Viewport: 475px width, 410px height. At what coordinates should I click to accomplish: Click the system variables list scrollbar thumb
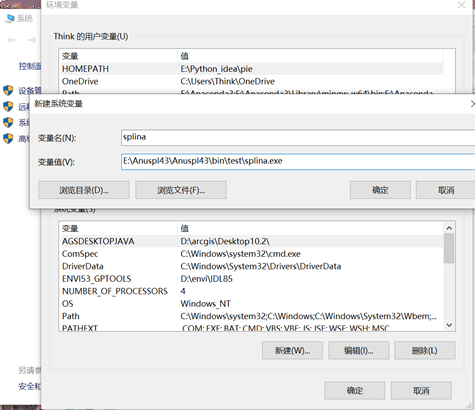tap(449, 248)
